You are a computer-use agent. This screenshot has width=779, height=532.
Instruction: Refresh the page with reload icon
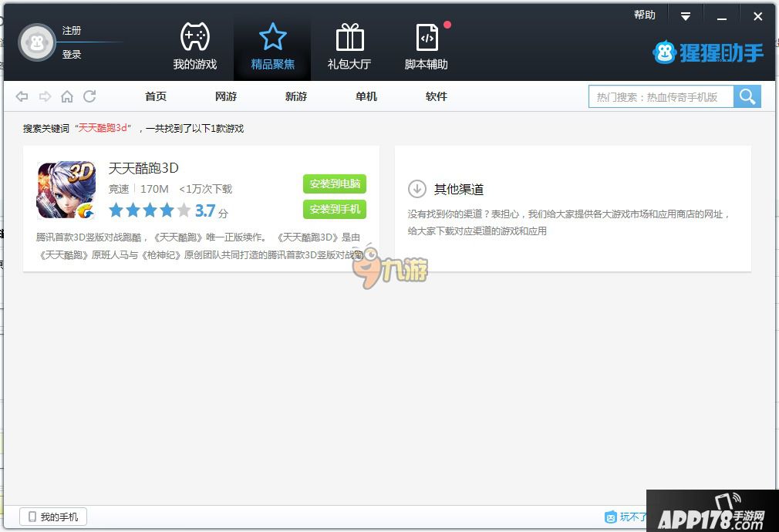pyautogui.click(x=89, y=96)
